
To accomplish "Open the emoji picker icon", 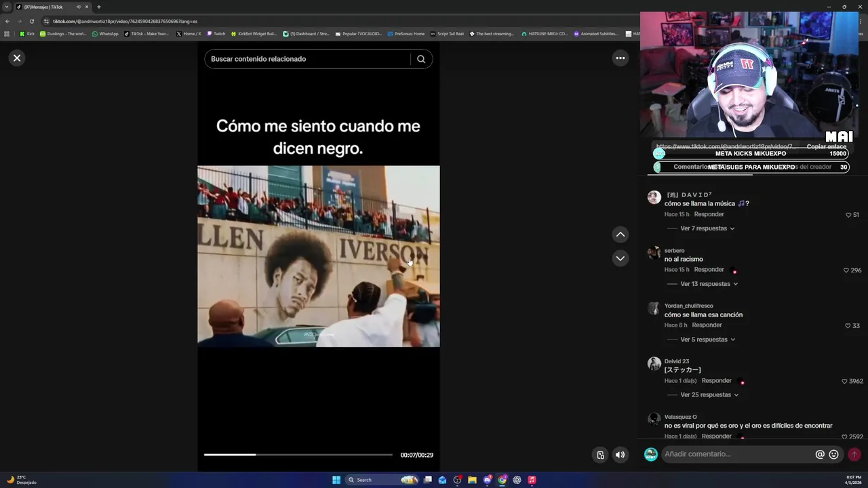I will pyautogui.click(x=834, y=455).
